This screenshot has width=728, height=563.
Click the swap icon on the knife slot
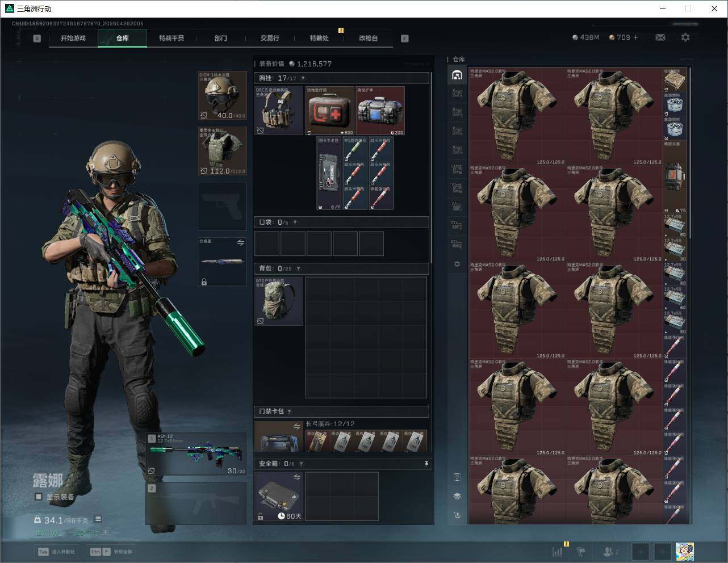coord(240,243)
